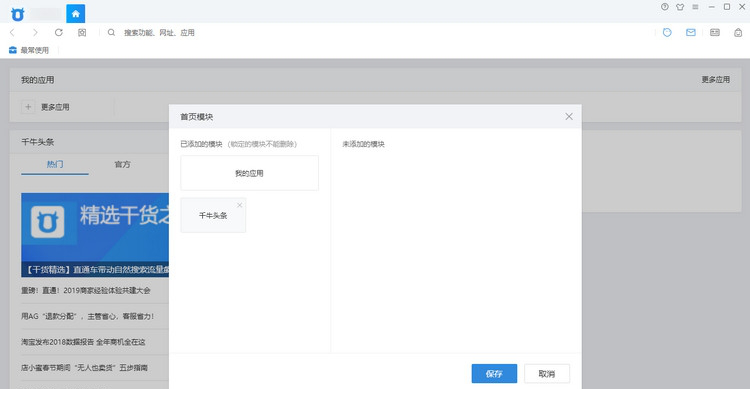Image resolution: width=750 pixels, height=404 pixels.
Task: Close the 首页模块 dialog
Action: (569, 116)
